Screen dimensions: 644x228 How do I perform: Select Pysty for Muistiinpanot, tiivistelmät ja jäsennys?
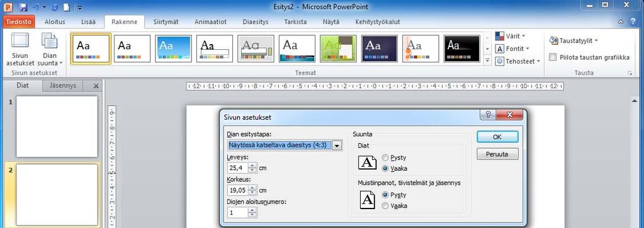(394, 195)
